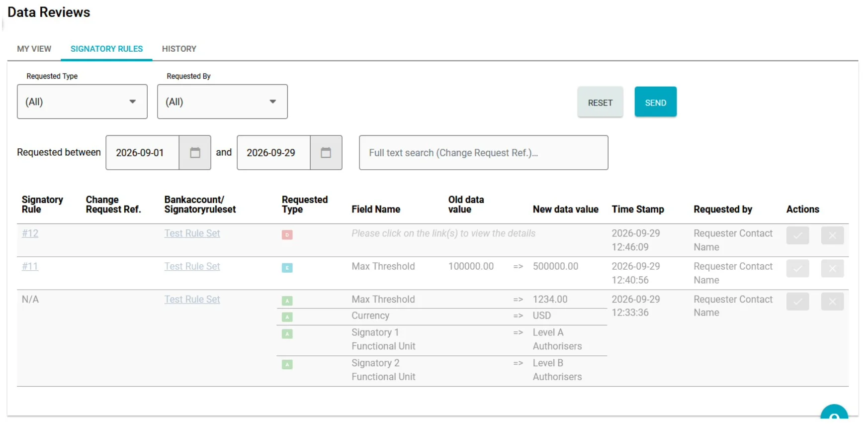Click the Level A Authorisers value
The image size is (868, 424).
point(557,339)
